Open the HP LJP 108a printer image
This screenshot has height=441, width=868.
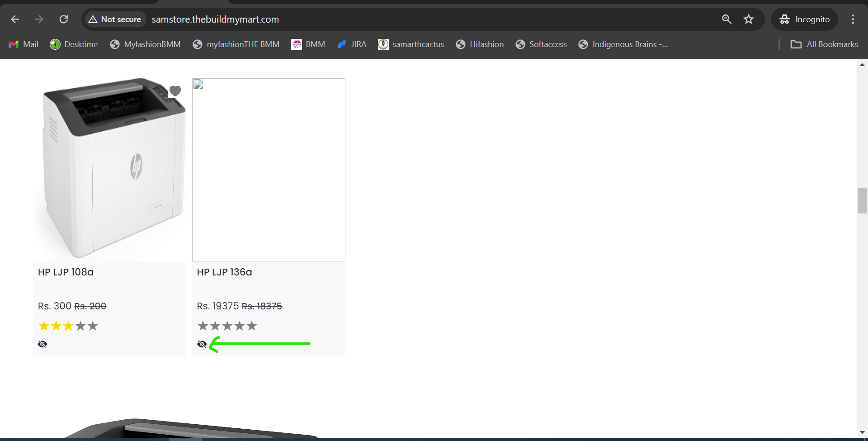109,170
